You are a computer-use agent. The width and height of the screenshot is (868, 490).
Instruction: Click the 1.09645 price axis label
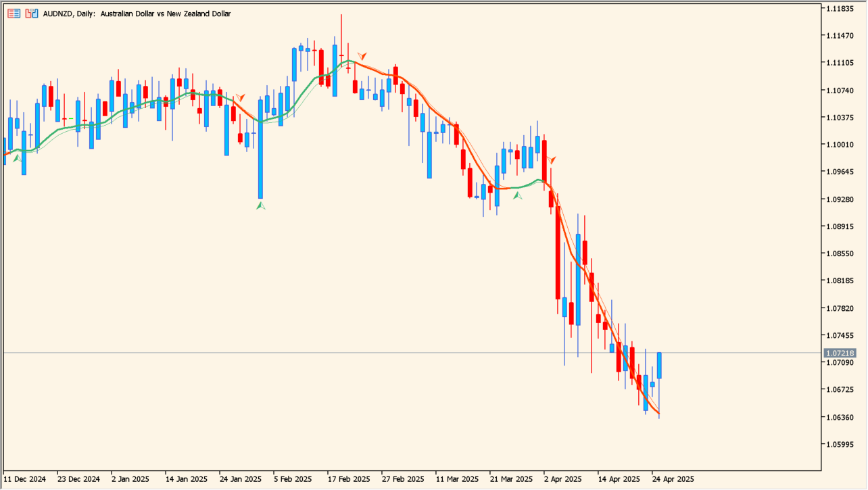point(840,172)
